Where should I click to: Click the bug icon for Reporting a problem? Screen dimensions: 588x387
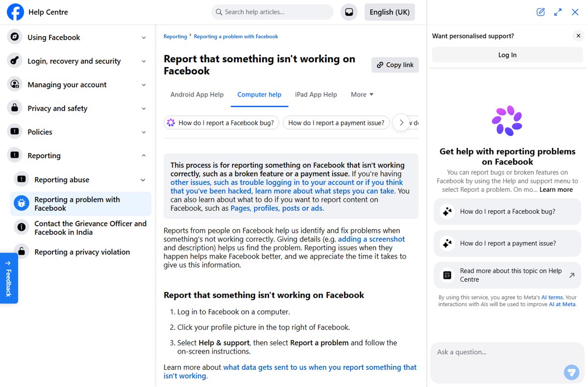click(x=22, y=203)
